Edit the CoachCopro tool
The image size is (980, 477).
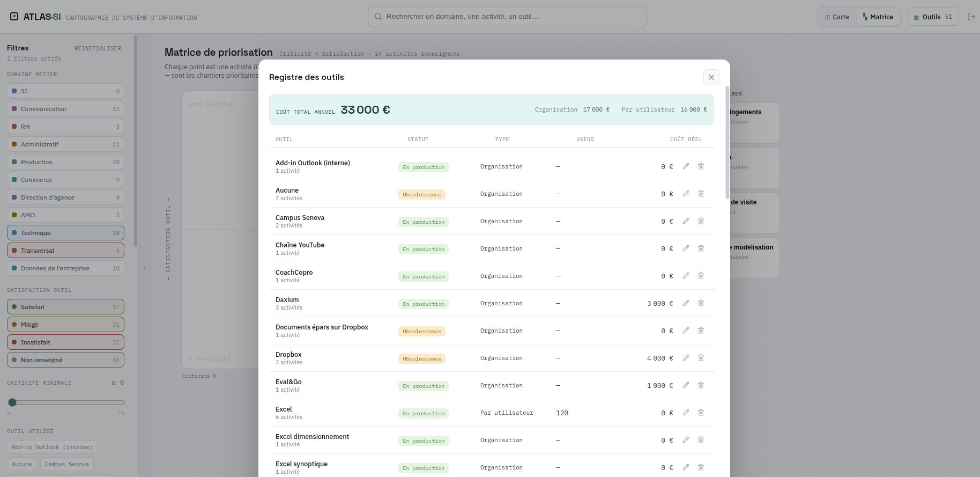tap(686, 276)
